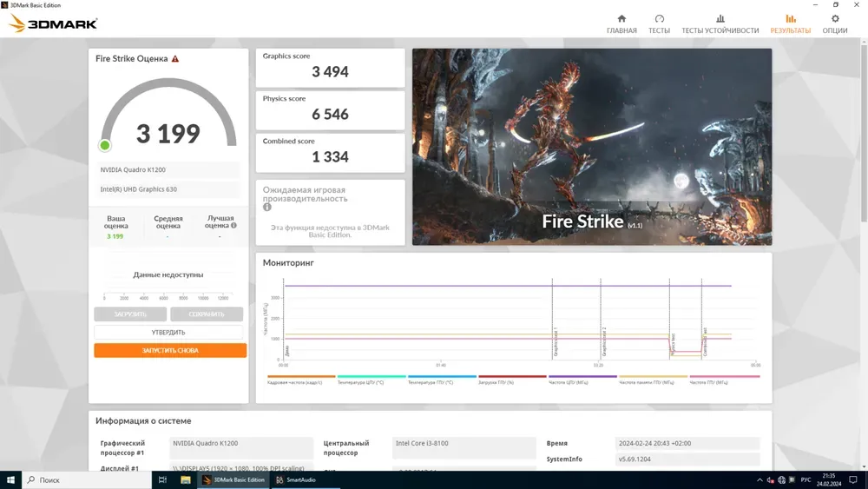Open the Главная home tab
This screenshot has width=868, height=489.
pos(621,24)
